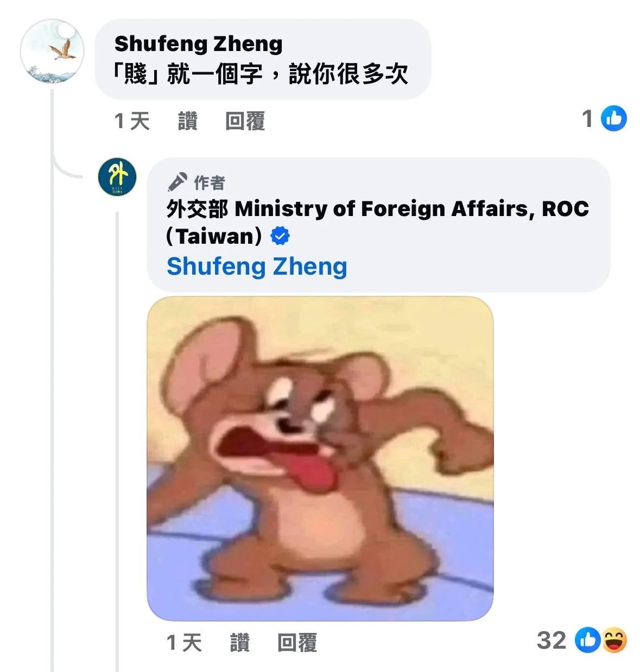Click the author microphone icon
This screenshot has height=672, width=640.
[x=177, y=182]
